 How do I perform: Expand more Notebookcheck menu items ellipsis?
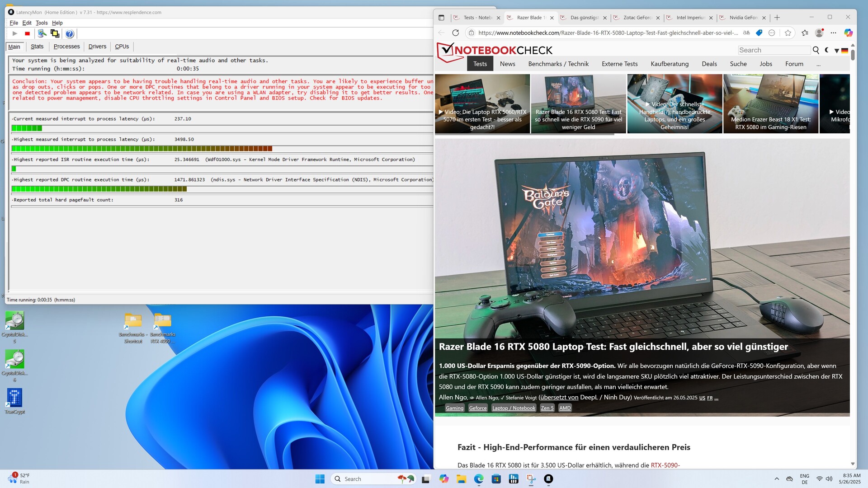coord(818,64)
